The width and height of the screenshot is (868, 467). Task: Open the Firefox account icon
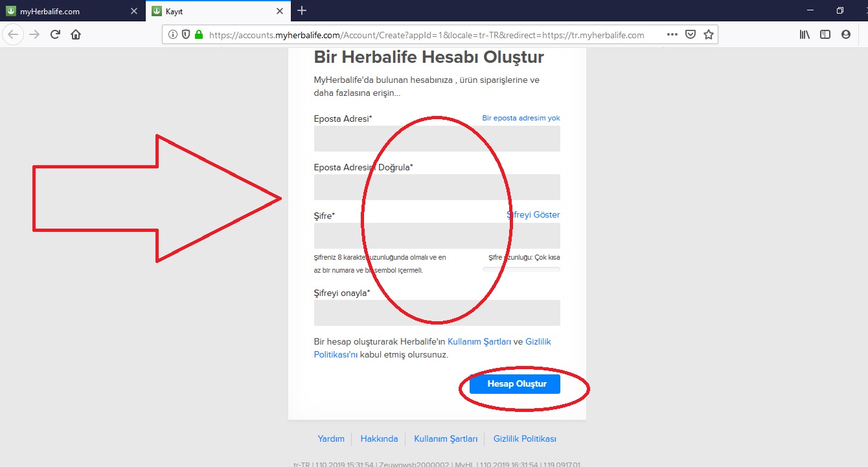pyautogui.click(x=846, y=35)
